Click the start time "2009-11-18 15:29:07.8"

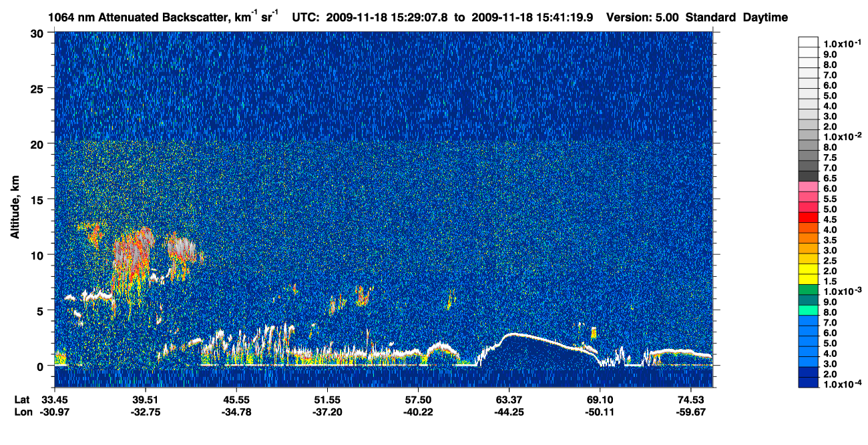[387, 17]
